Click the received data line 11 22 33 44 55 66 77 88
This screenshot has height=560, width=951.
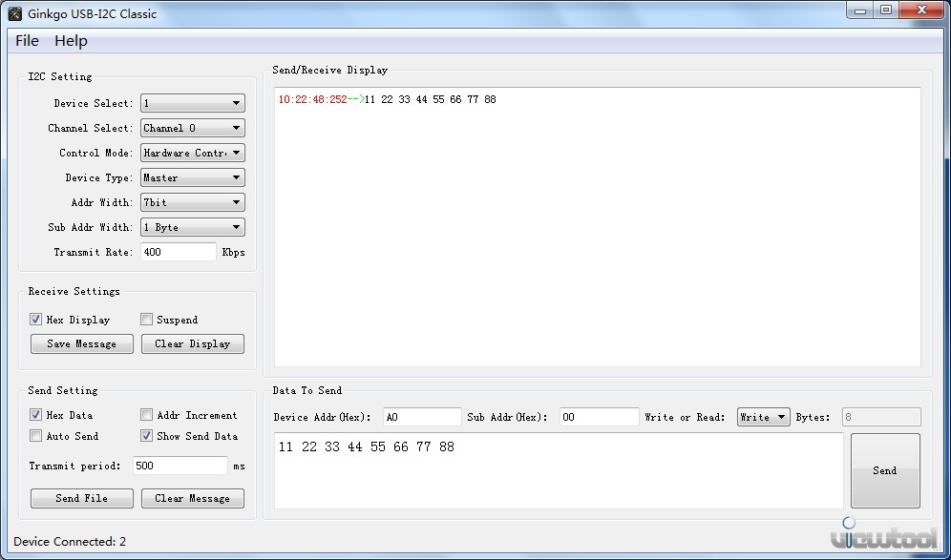(431, 99)
